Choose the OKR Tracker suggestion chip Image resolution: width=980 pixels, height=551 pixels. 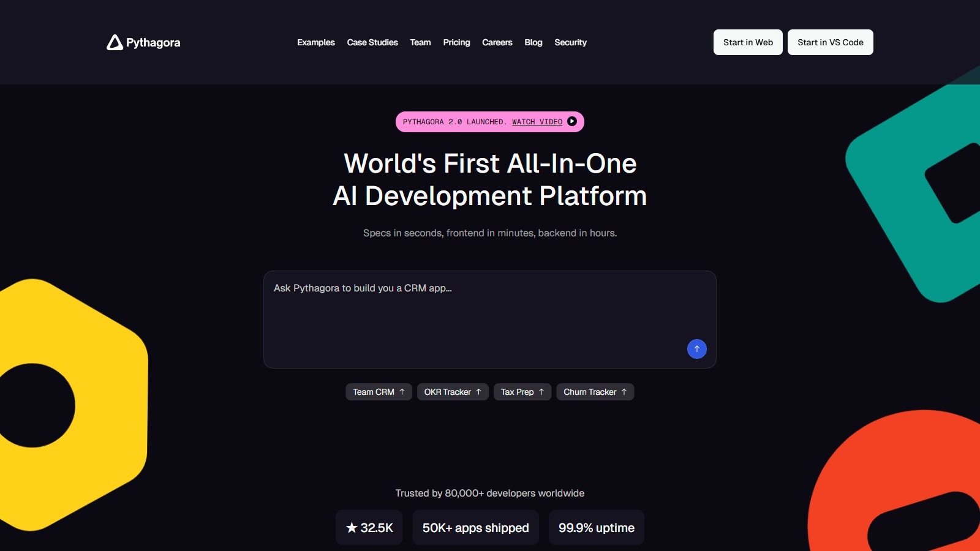(453, 392)
